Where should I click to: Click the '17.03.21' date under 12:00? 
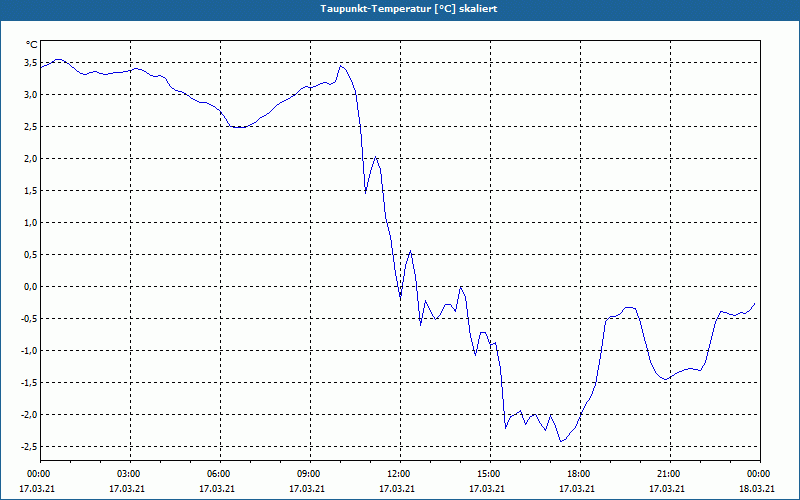coord(396,489)
